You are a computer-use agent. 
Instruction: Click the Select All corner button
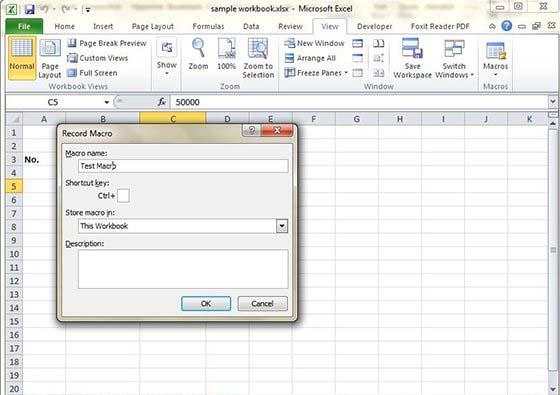point(14,119)
